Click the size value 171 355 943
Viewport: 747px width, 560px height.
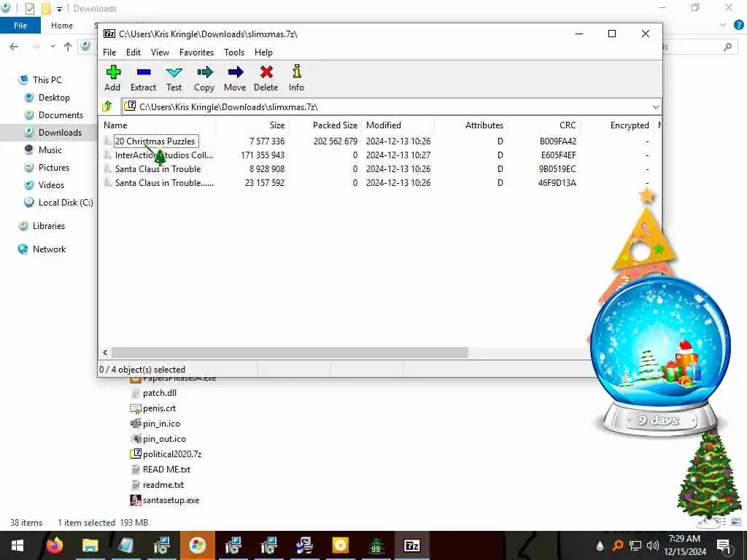click(263, 155)
